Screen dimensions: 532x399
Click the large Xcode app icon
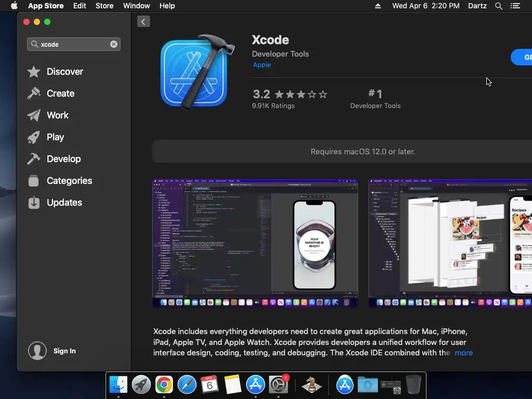[x=197, y=72]
